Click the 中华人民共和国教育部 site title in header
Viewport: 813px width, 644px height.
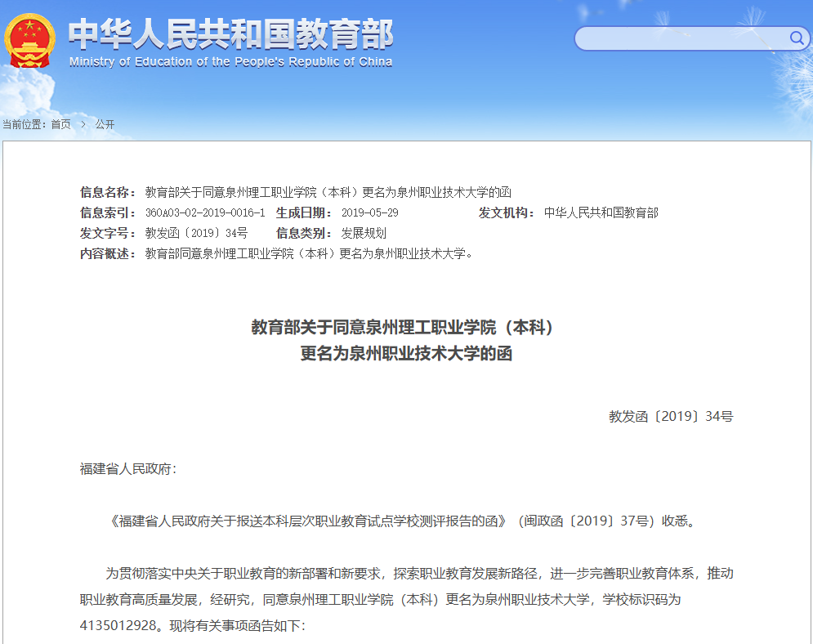click(230, 33)
